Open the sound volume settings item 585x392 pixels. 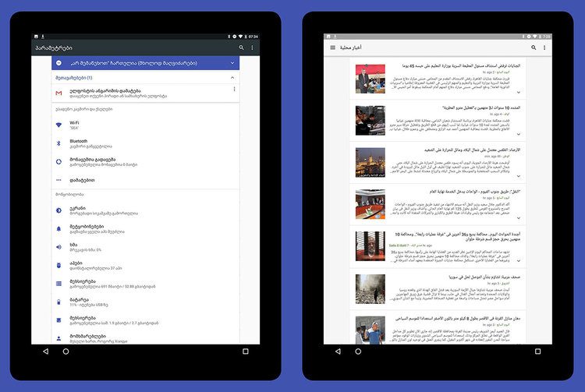(146, 247)
